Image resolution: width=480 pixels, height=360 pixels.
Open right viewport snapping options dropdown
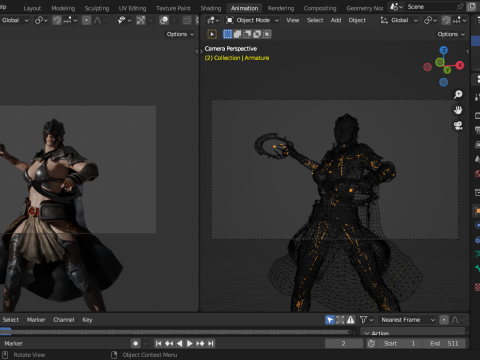[x=460, y=20]
